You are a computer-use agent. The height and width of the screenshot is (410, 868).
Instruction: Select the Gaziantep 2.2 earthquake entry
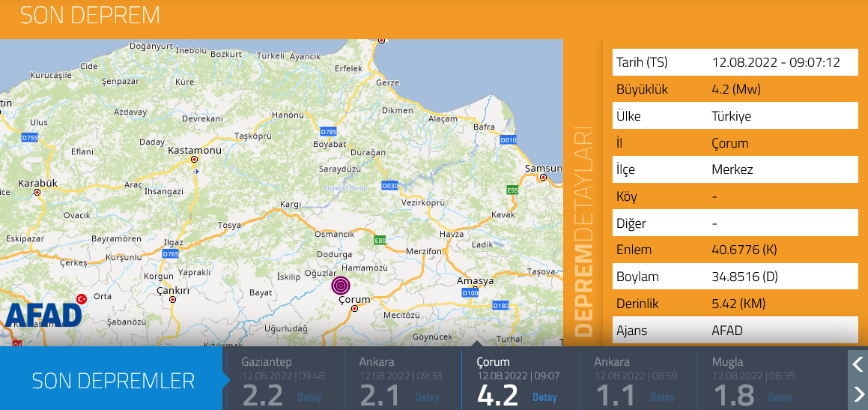[x=285, y=380]
